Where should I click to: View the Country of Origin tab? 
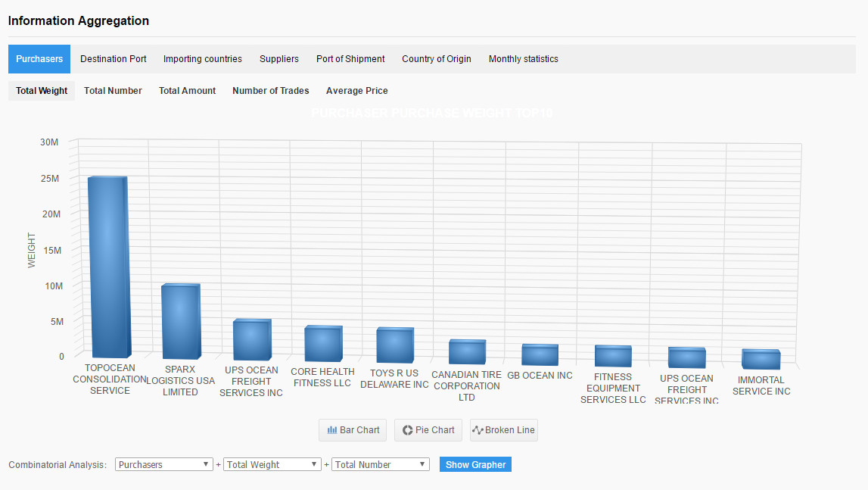[x=436, y=59]
